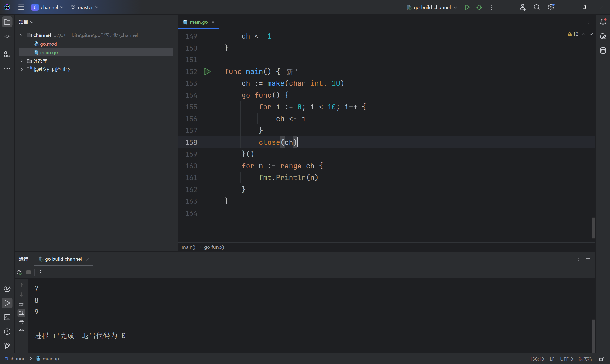
Task: Expand the 临时文件和控制台 node
Action: (22, 69)
